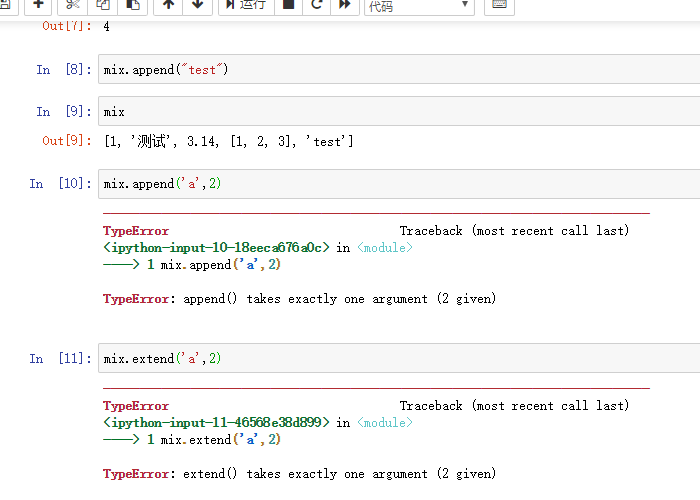Restart and run all fast-forward icon
Viewport: 700px width, 500px height.
pos(345,5)
